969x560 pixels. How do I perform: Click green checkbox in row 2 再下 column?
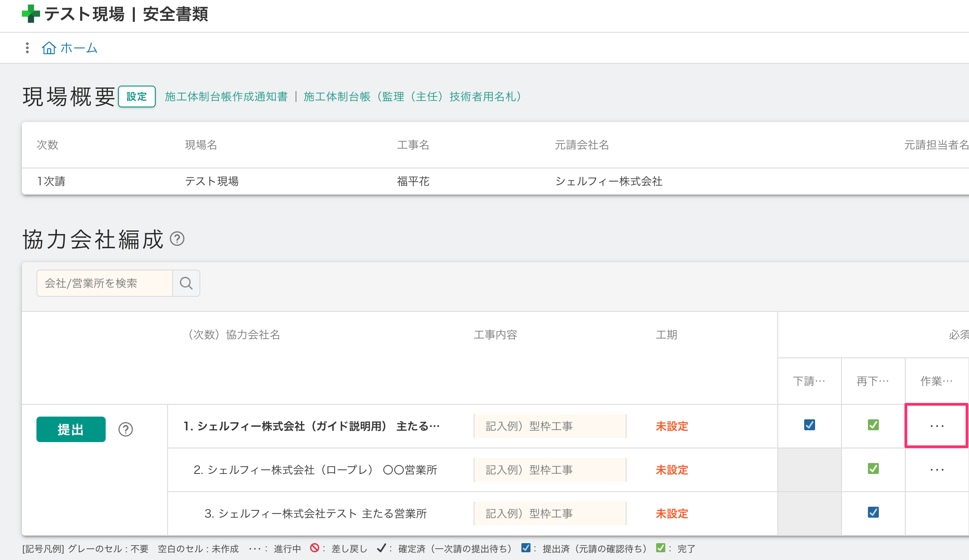tap(873, 468)
